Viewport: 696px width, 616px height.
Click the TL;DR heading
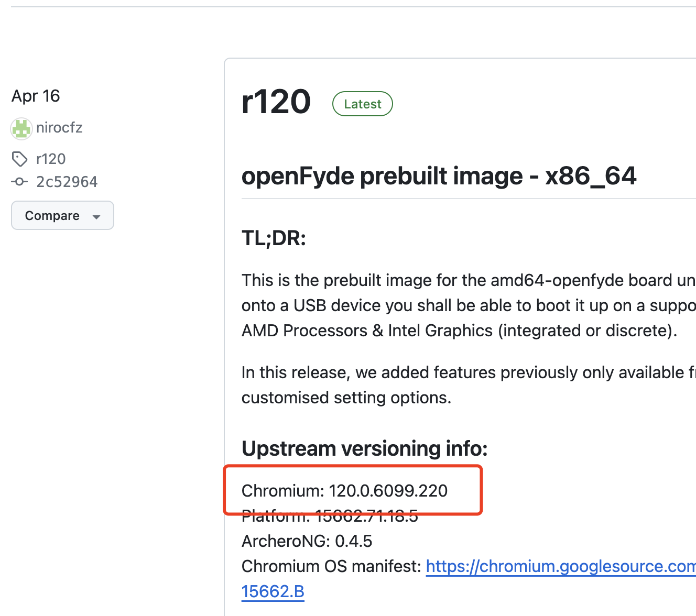coord(274,238)
